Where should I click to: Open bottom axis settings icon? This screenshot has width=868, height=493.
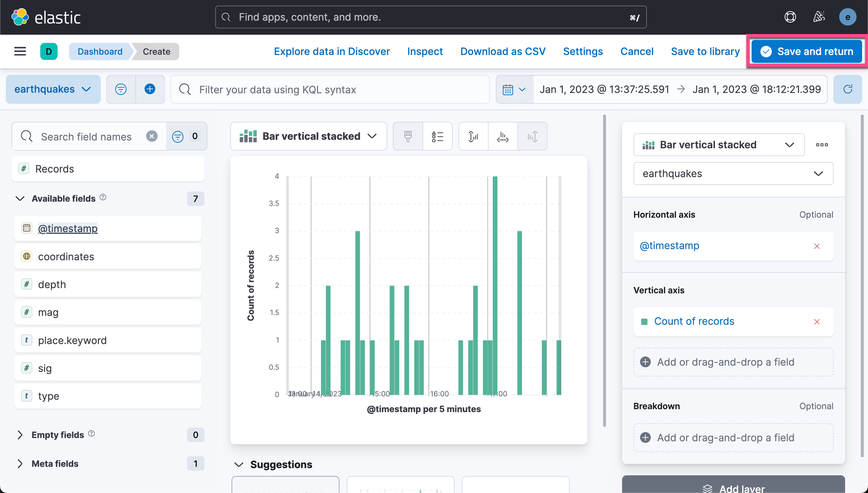pos(502,137)
